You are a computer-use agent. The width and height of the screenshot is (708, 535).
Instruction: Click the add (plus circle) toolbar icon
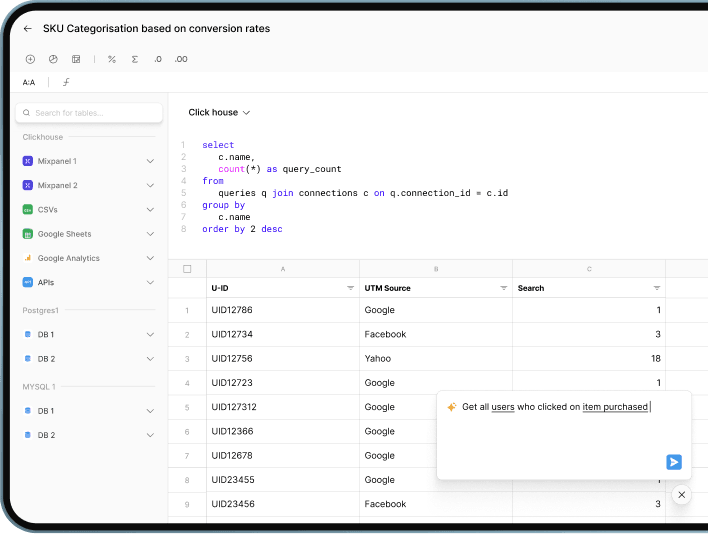30,60
